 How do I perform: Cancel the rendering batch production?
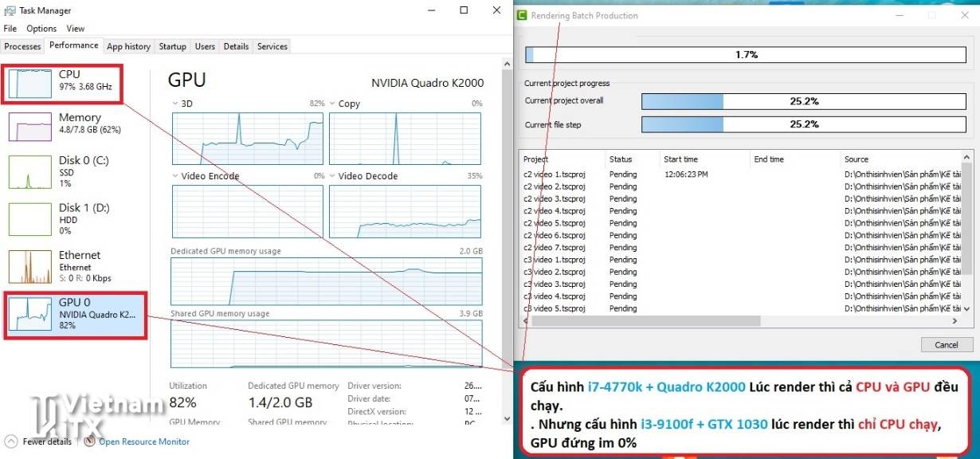tap(947, 345)
